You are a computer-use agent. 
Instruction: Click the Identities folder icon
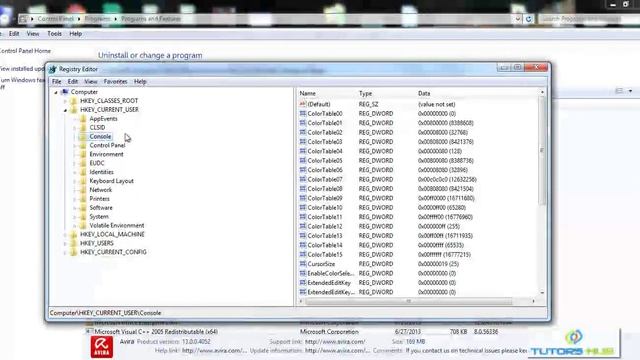(83, 172)
